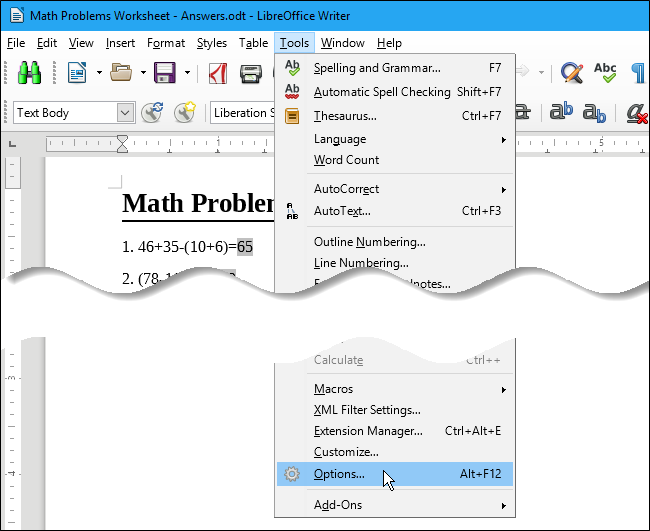Viewport: 650px width, 531px height.
Task: Click the Font Name field showing Liberation
Action: [x=243, y=113]
